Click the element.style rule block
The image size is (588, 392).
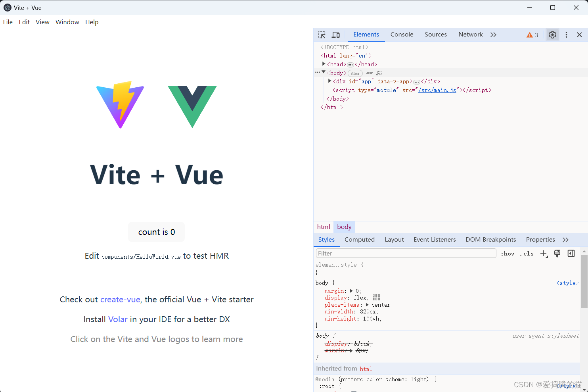447,269
